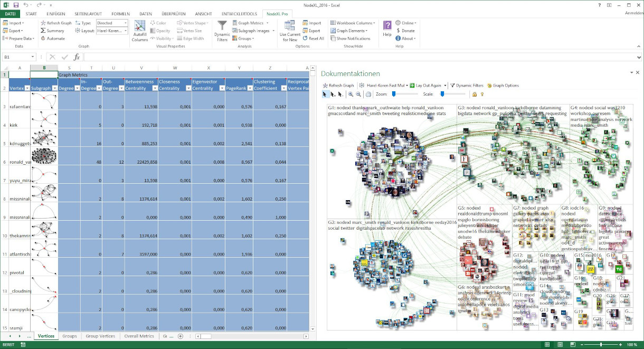Click the Autofill Columns ribbon icon

[140, 31]
